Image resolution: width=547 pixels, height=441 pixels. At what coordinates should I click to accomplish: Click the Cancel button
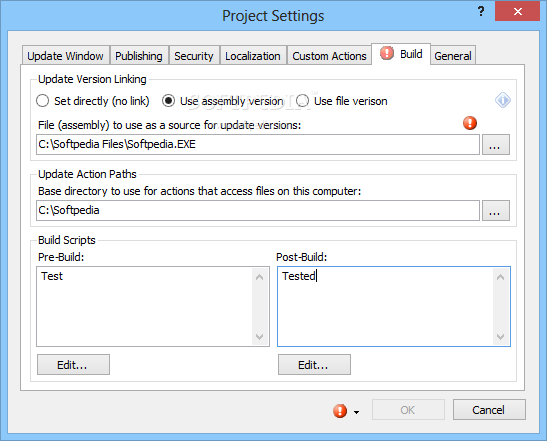[489, 410]
